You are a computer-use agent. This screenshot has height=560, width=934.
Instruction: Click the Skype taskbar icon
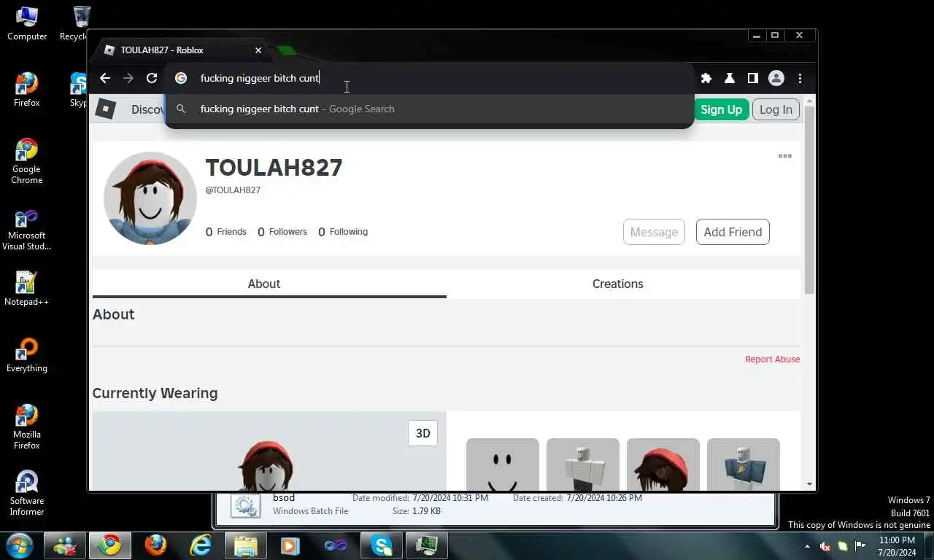[x=381, y=545]
